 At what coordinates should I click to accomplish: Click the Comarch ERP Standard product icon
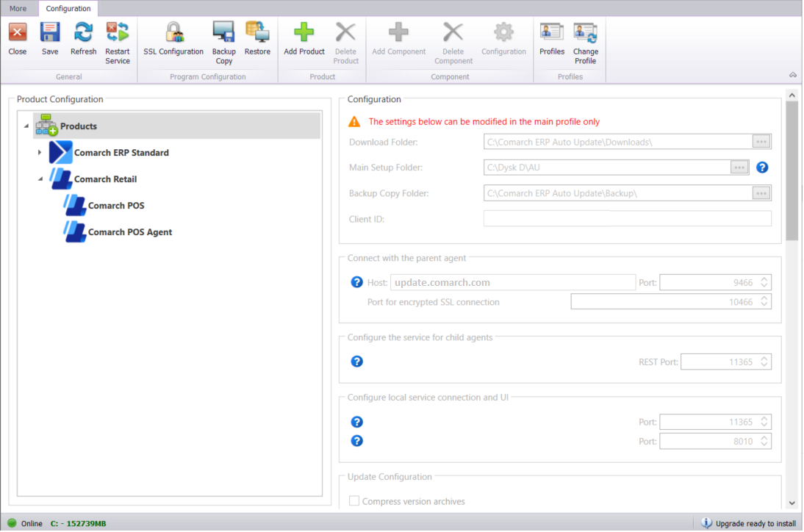click(60, 152)
